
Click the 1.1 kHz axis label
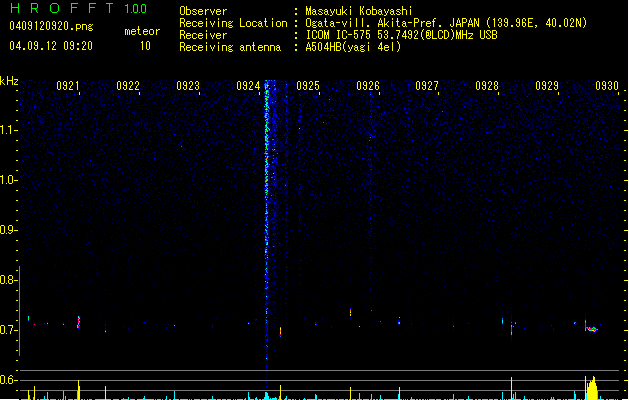tap(8, 130)
